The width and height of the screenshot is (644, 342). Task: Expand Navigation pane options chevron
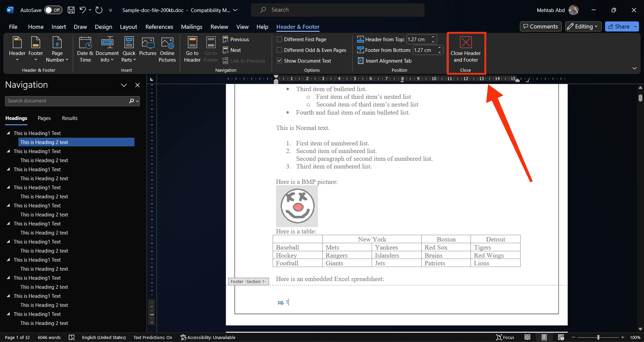124,85
